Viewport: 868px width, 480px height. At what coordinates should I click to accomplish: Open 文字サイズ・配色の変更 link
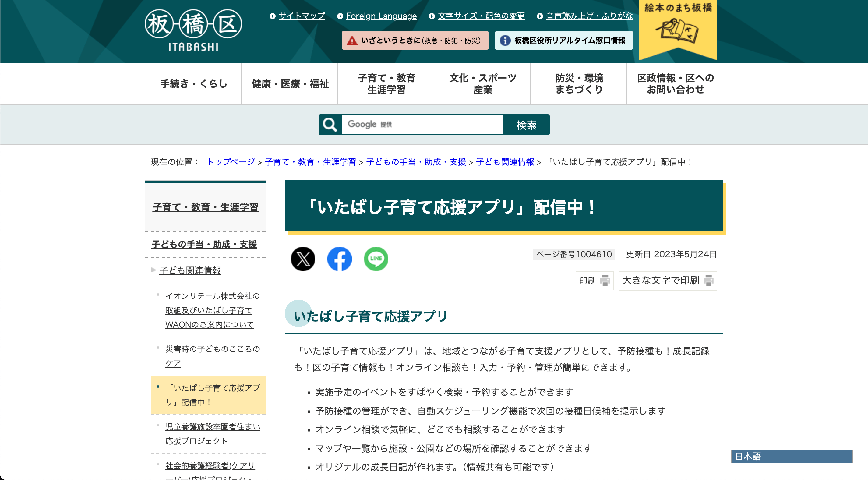481,16
